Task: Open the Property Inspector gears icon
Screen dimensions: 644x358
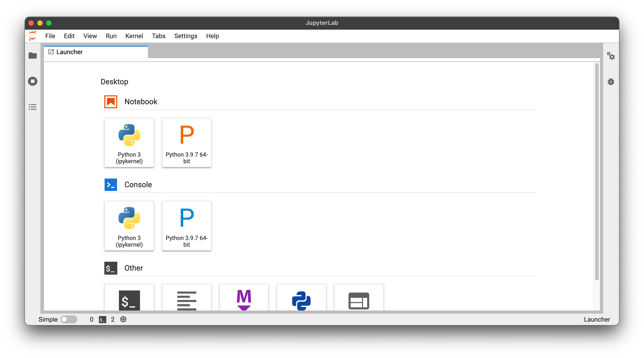Action: click(611, 56)
